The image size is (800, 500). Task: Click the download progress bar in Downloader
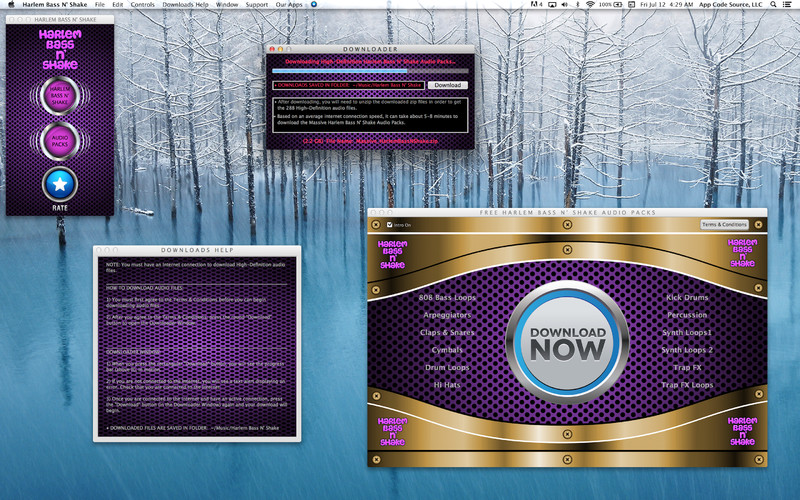tap(370, 71)
